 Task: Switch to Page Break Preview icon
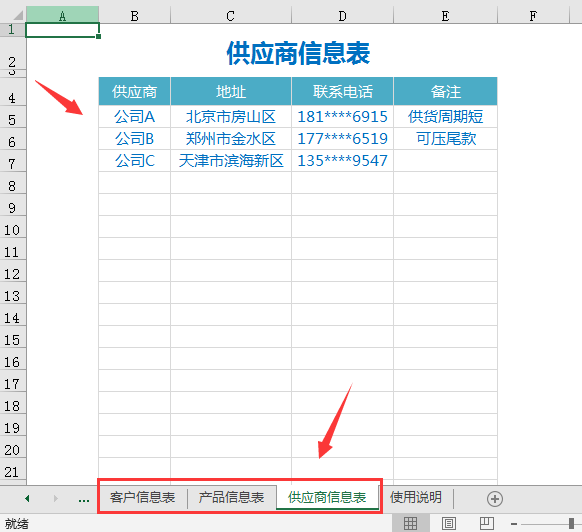487,523
